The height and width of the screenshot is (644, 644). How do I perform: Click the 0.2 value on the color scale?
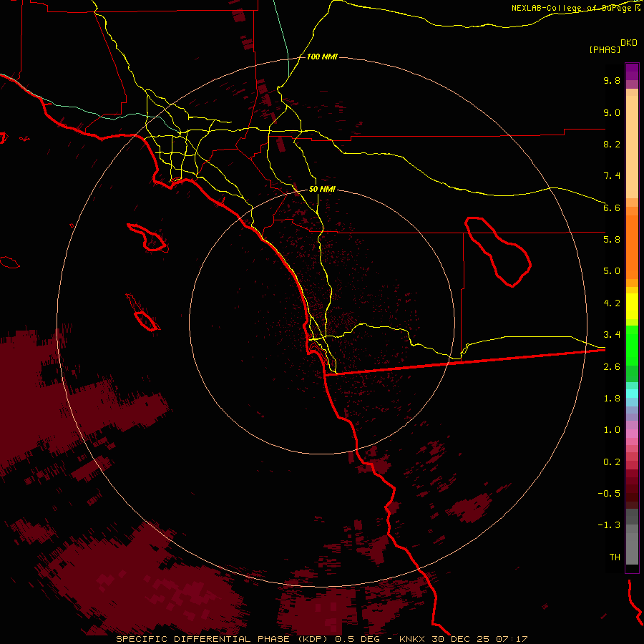click(612, 462)
